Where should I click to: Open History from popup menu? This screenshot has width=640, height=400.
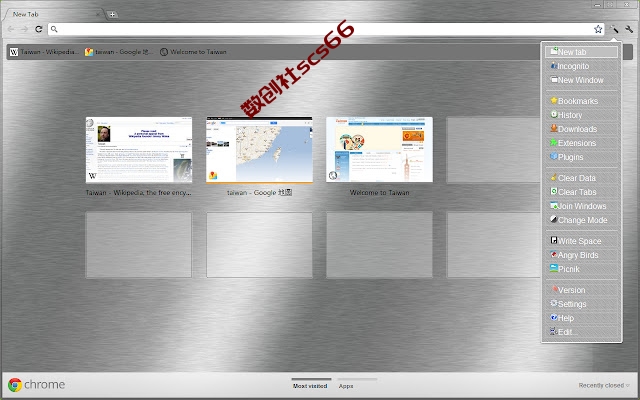tap(581, 115)
